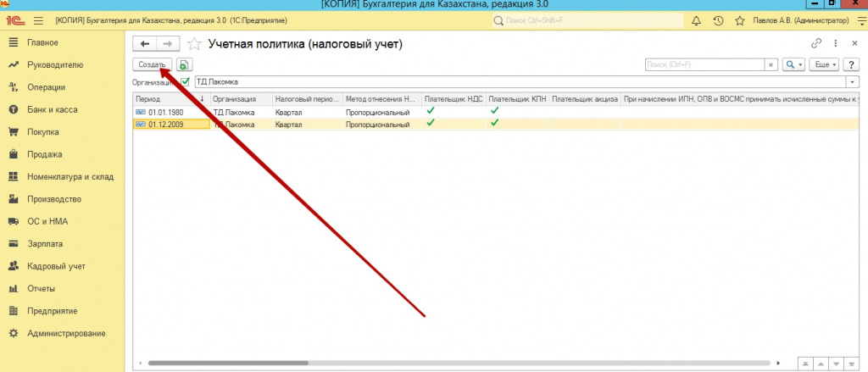Screen dimensions: 868x372
Task: Open Операции section
Action: [x=46, y=87]
